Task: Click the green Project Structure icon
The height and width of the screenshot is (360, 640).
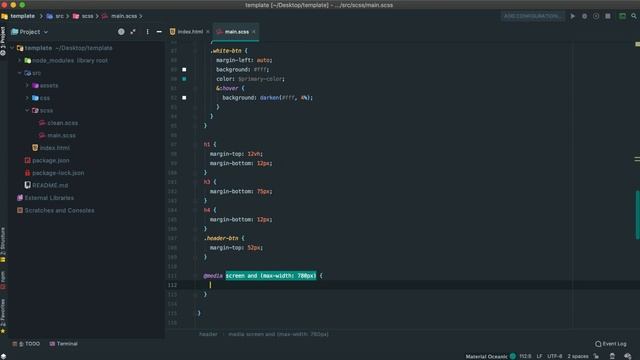Action: tap(622, 16)
